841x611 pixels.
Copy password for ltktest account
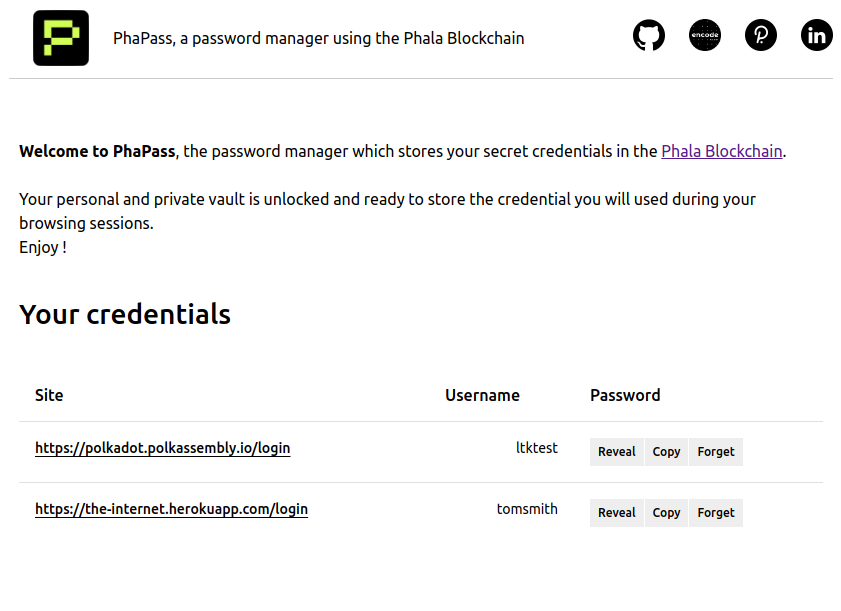pyautogui.click(x=666, y=452)
